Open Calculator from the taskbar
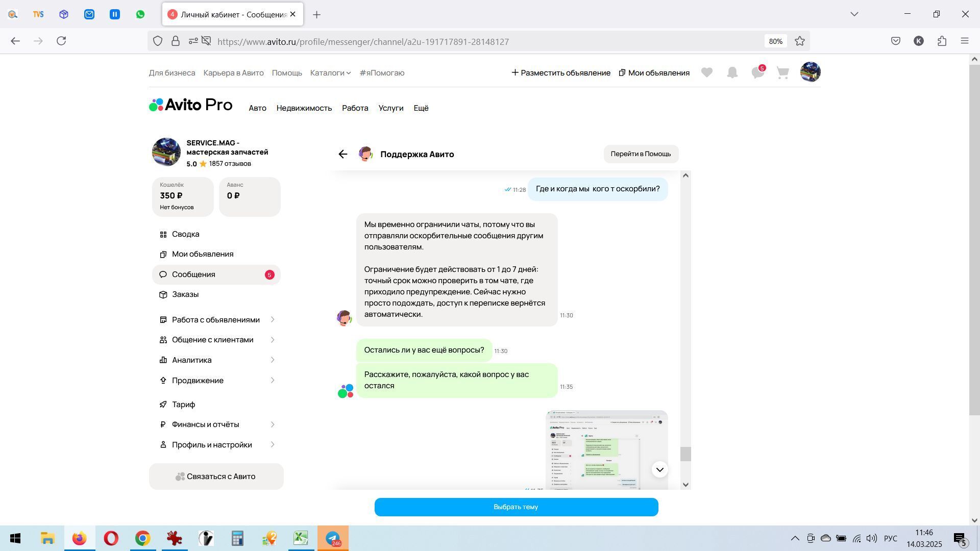 click(x=237, y=539)
